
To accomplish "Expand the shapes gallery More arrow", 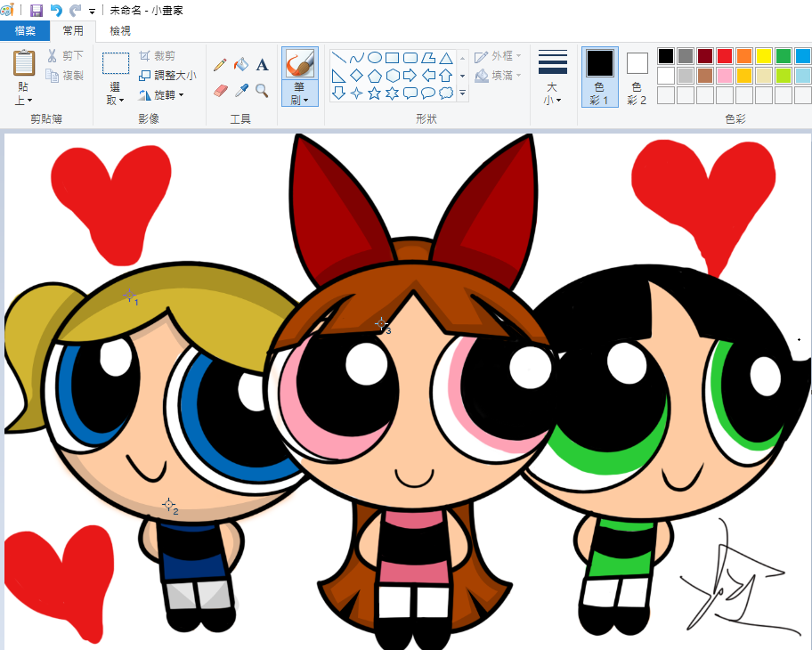I will click(x=462, y=93).
